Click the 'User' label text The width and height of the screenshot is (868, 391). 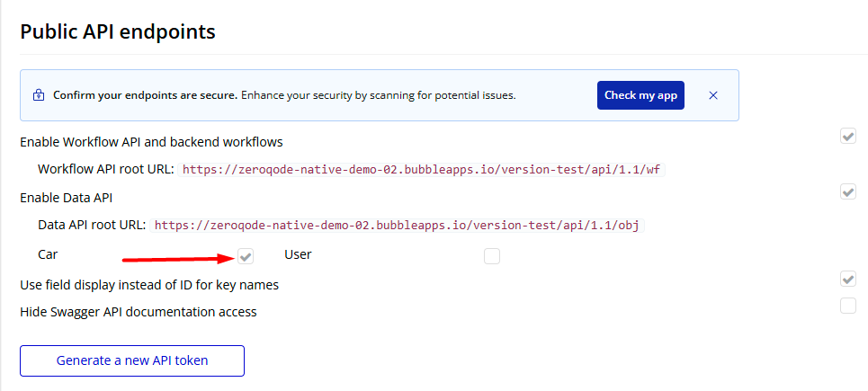298,254
